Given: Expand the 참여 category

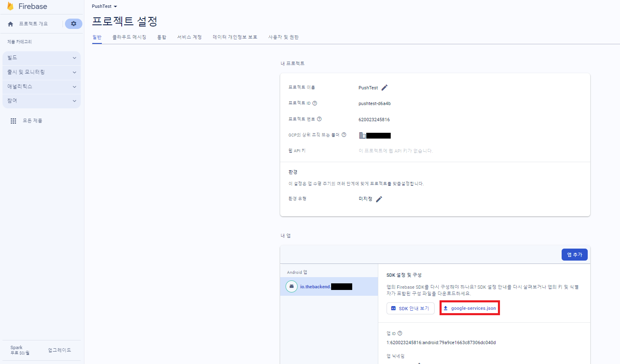Looking at the screenshot, I should (x=41, y=101).
